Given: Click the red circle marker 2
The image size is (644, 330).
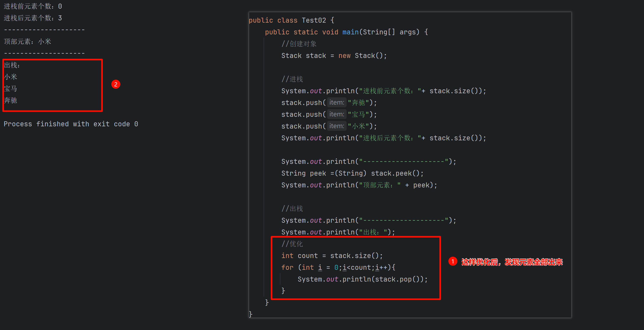Looking at the screenshot, I should (x=116, y=84).
